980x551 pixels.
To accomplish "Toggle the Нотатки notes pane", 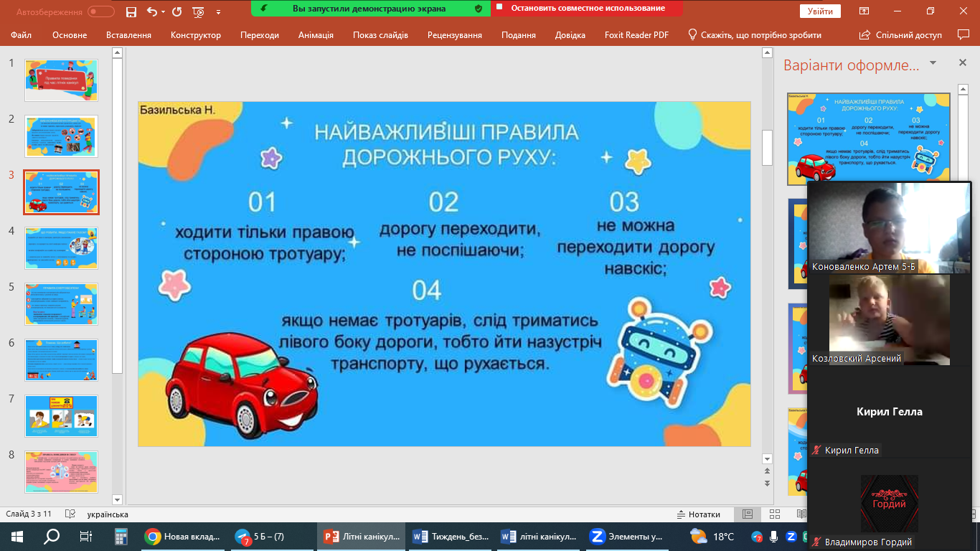I will pyautogui.click(x=699, y=514).
